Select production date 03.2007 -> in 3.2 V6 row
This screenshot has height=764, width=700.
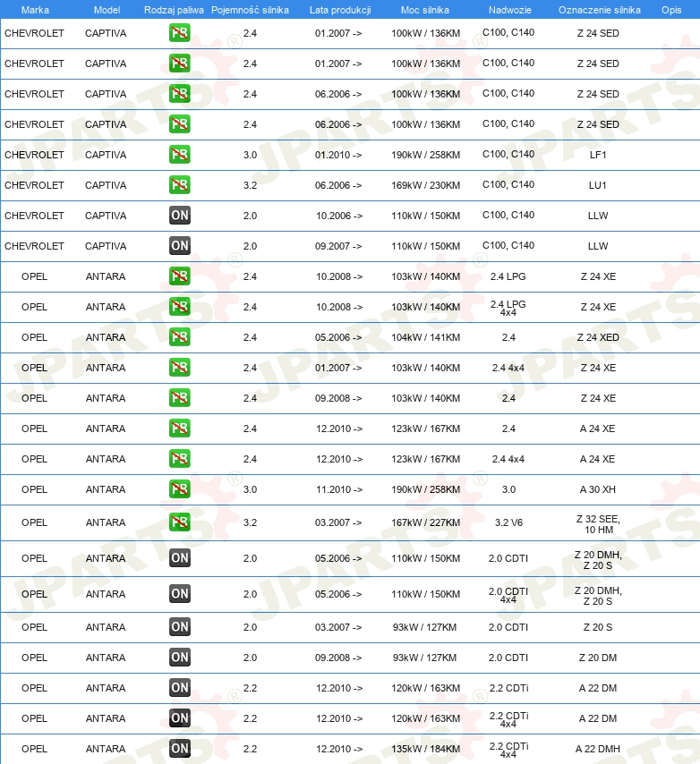click(x=338, y=522)
